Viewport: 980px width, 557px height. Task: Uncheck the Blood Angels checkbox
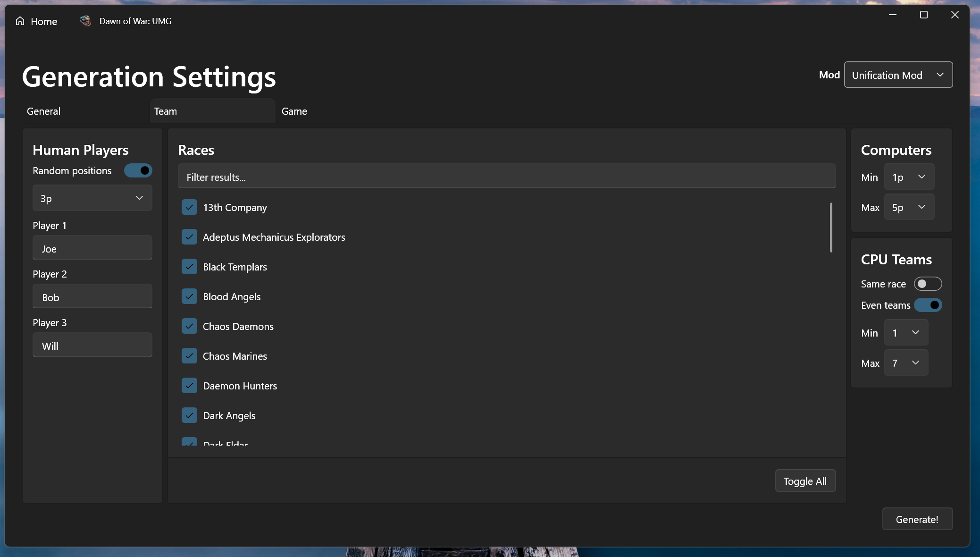189,296
